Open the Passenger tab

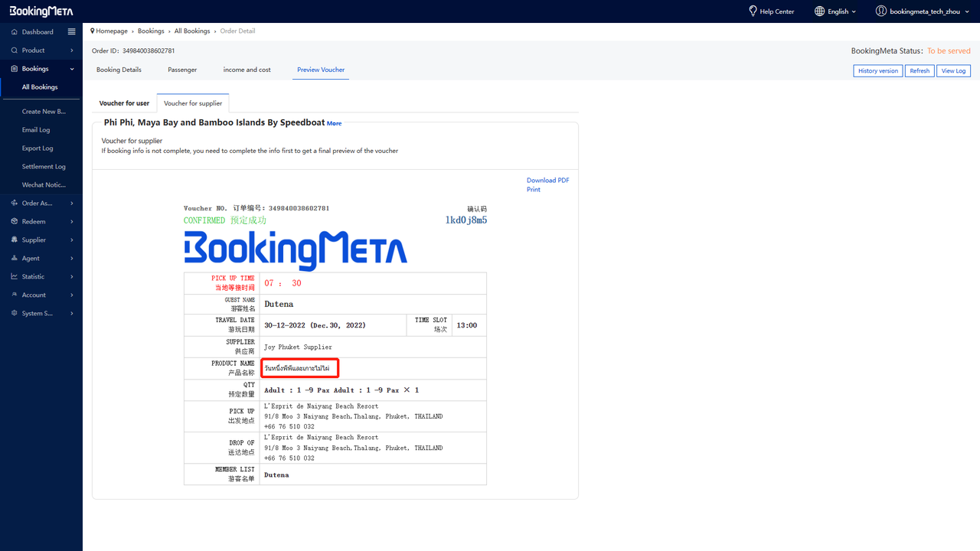click(x=182, y=70)
